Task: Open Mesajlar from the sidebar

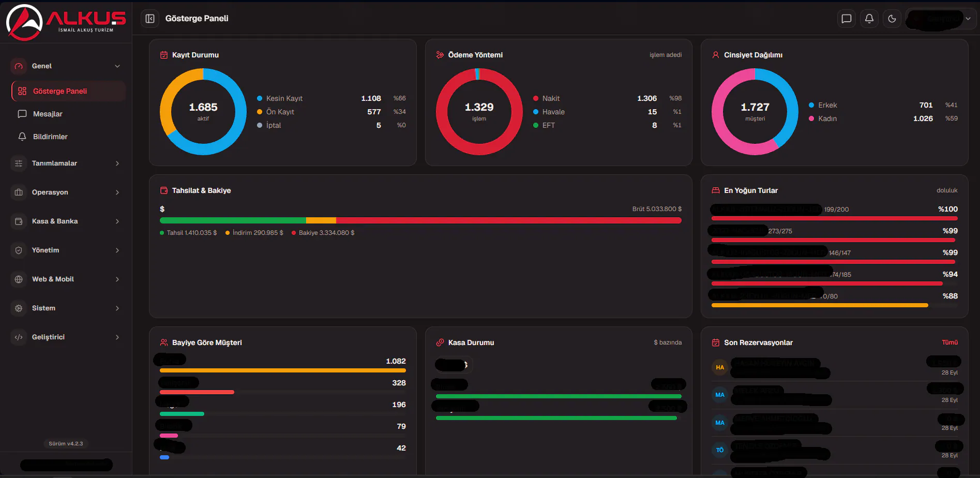Action: (x=68, y=114)
